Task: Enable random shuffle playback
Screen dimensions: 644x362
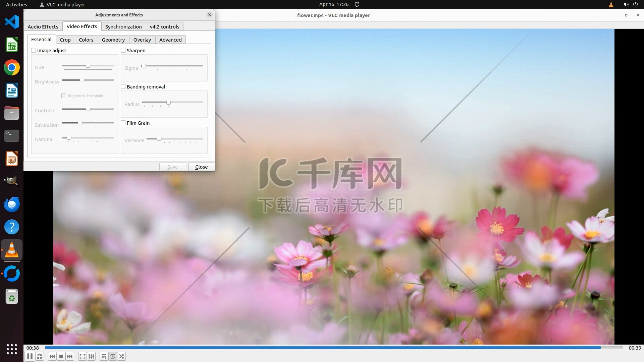Action: click(122, 356)
